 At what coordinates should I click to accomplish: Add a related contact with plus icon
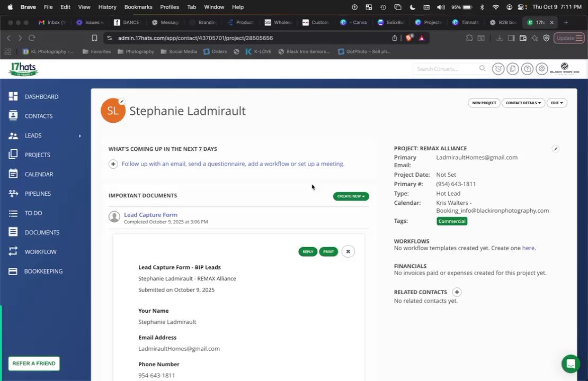coord(457,292)
